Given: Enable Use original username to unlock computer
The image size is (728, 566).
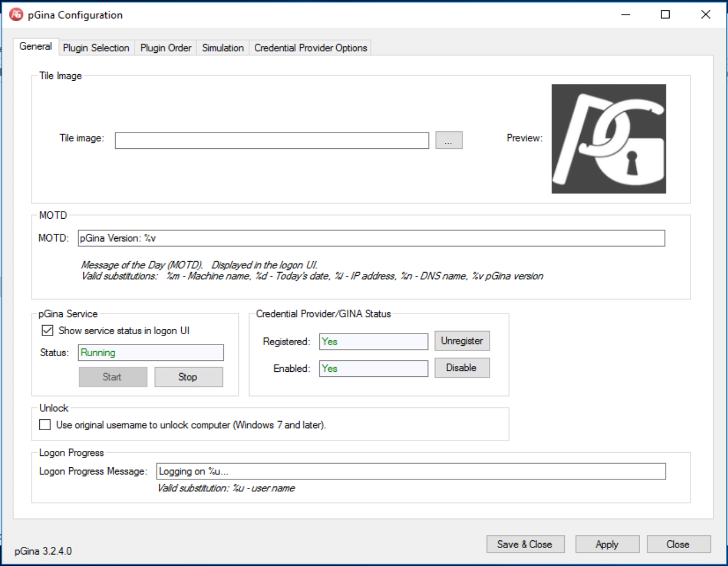Looking at the screenshot, I should click(45, 425).
